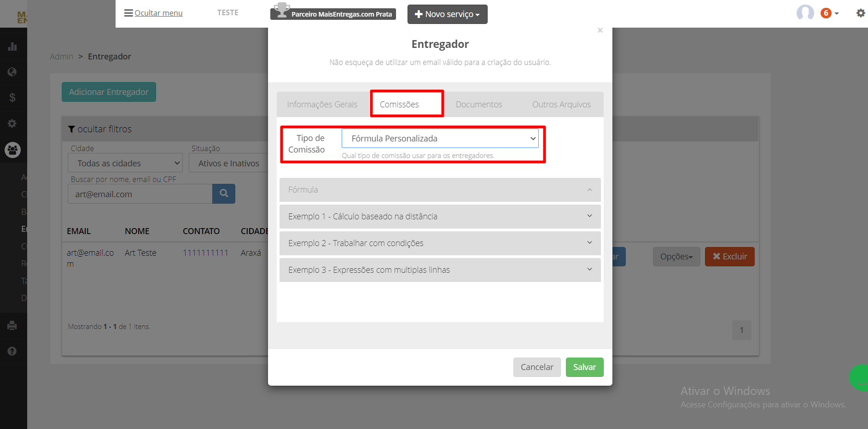Click the Ocultar menu link

tap(153, 13)
